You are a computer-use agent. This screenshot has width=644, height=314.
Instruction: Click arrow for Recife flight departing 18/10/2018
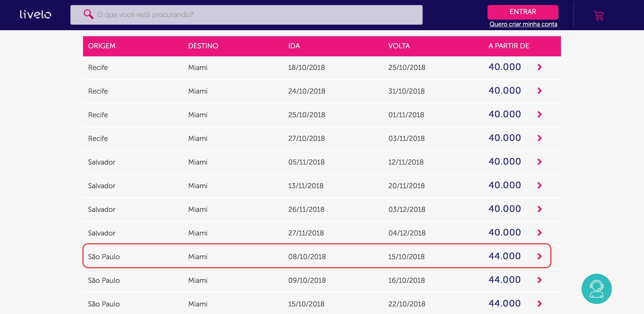click(x=540, y=67)
